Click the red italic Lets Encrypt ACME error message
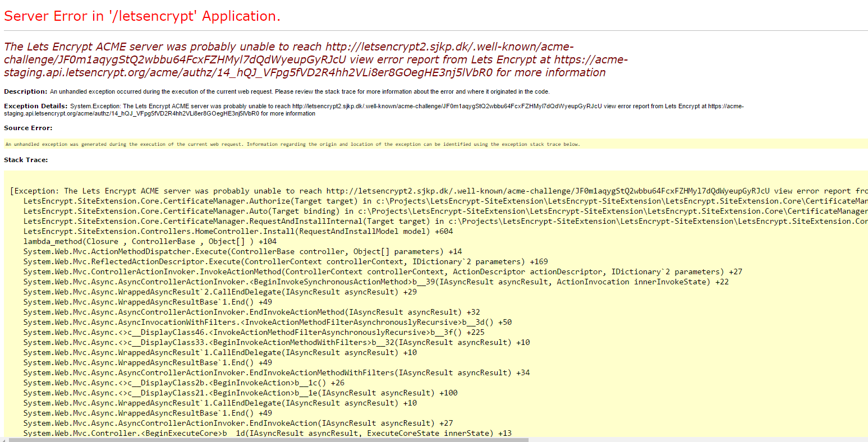This screenshot has width=868, height=442. (x=316, y=59)
